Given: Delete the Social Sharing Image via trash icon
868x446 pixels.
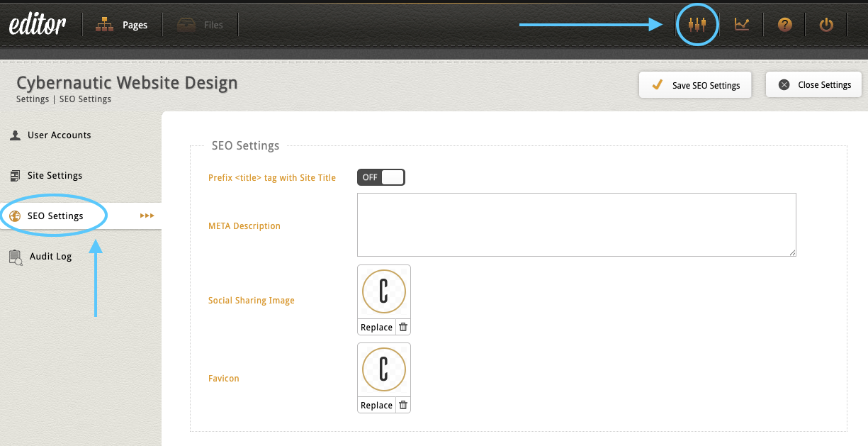Looking at the screenshot, I should (x=403, y=327).
